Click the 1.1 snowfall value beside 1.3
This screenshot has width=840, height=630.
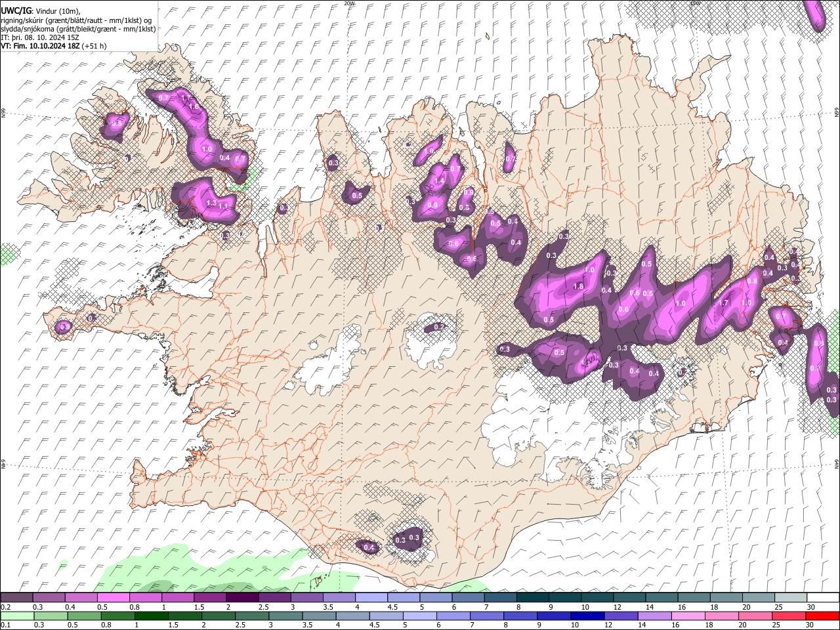[223, 206]
